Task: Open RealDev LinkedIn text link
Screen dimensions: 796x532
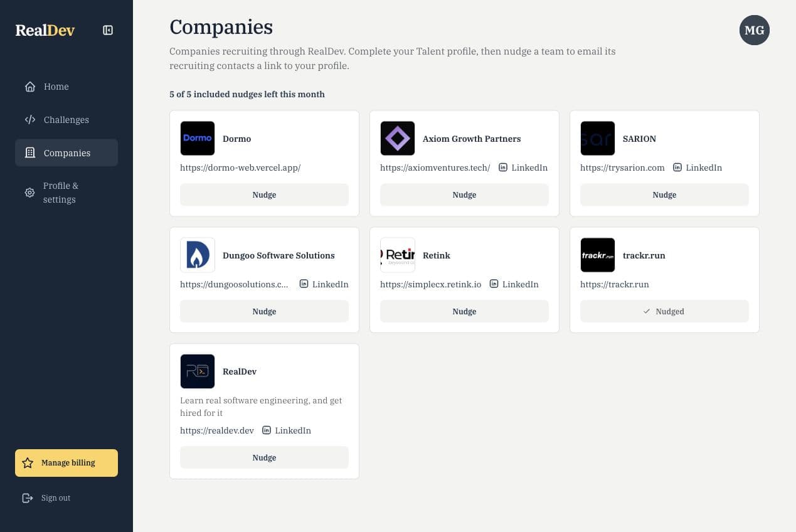Action: pos(293,430)
